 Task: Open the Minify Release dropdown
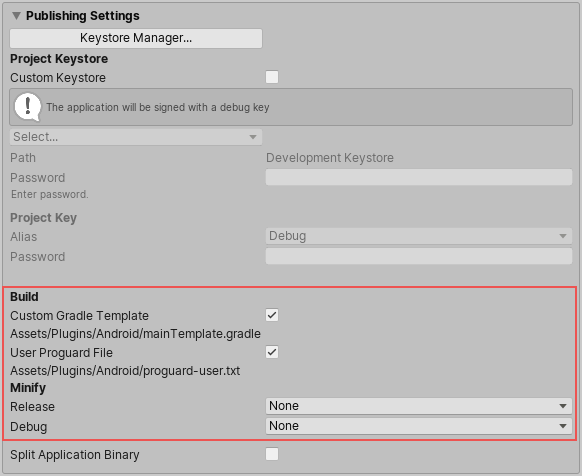(x=419, y=406)
